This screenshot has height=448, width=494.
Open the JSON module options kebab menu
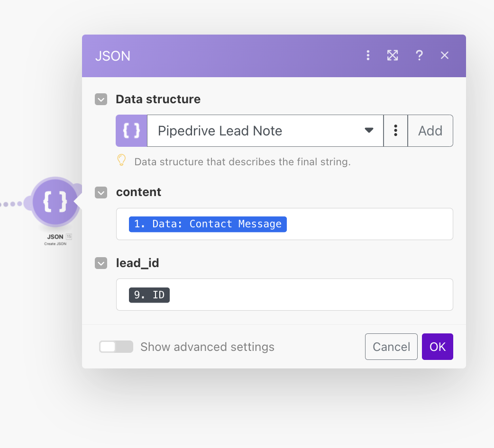pos(368,55)
